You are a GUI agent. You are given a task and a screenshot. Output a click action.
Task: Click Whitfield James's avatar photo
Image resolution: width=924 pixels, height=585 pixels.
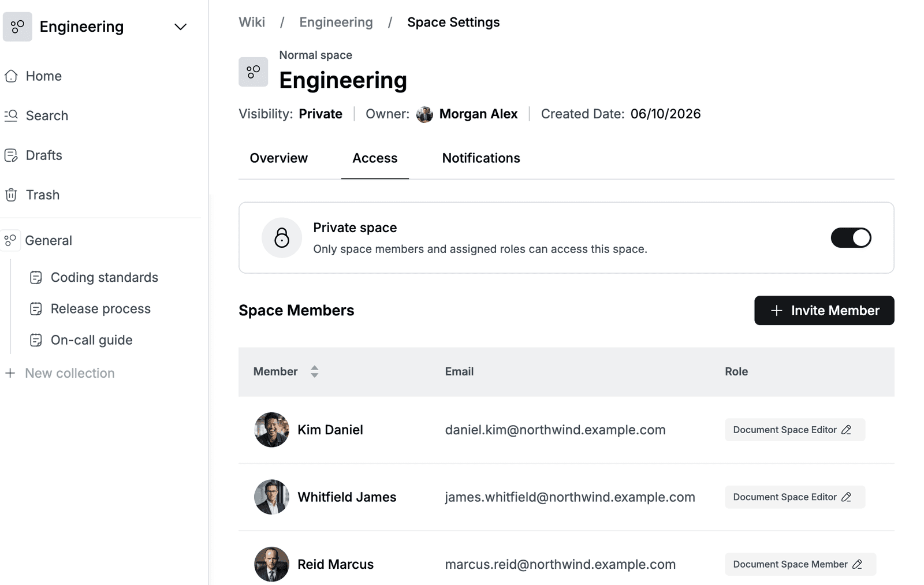point(271,497)
